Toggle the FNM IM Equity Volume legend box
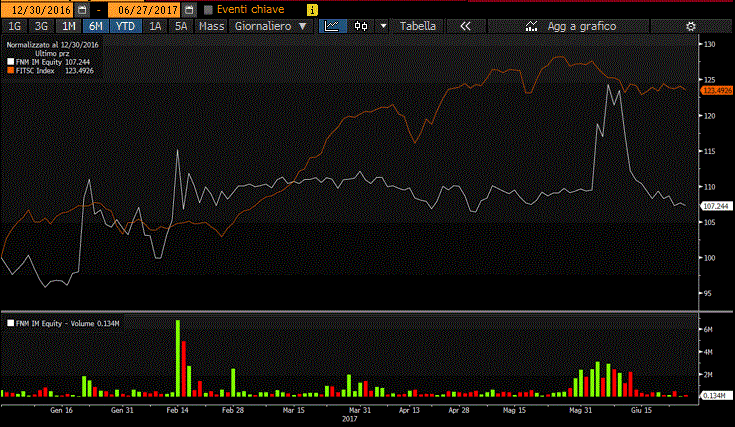 point(10,323)
